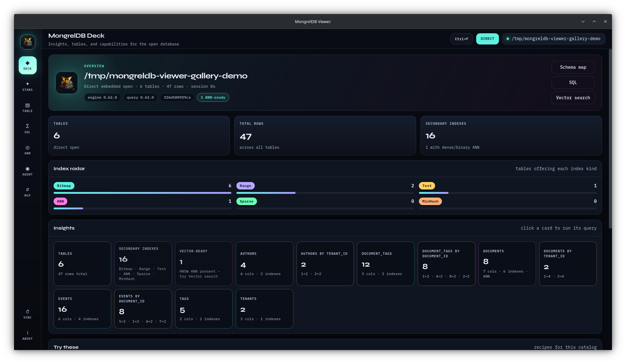Click the MongrelDB logo at sidebar top

28,42
